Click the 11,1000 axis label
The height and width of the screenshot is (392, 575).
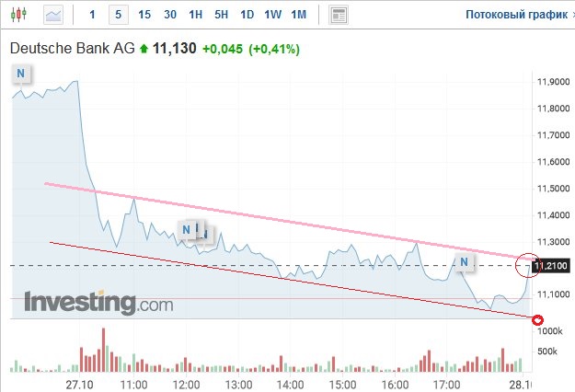553,294
